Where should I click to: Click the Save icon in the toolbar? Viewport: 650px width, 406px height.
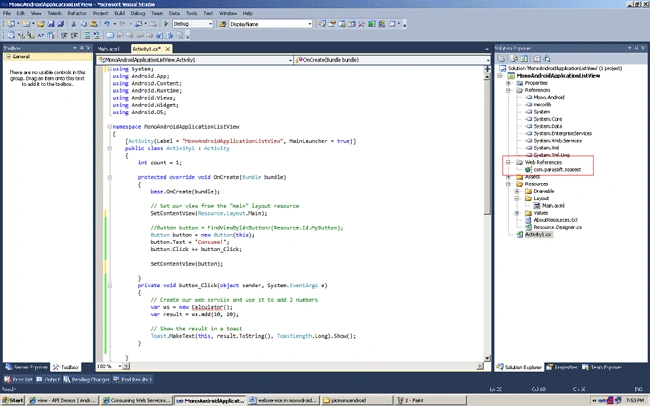tap(51, 24)
